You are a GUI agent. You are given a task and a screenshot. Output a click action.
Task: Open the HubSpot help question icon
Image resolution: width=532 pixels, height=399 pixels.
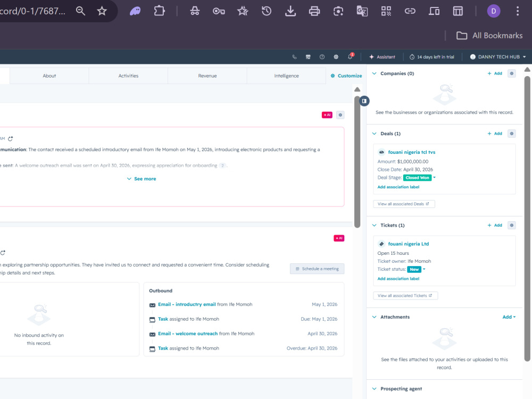(322, 57)
